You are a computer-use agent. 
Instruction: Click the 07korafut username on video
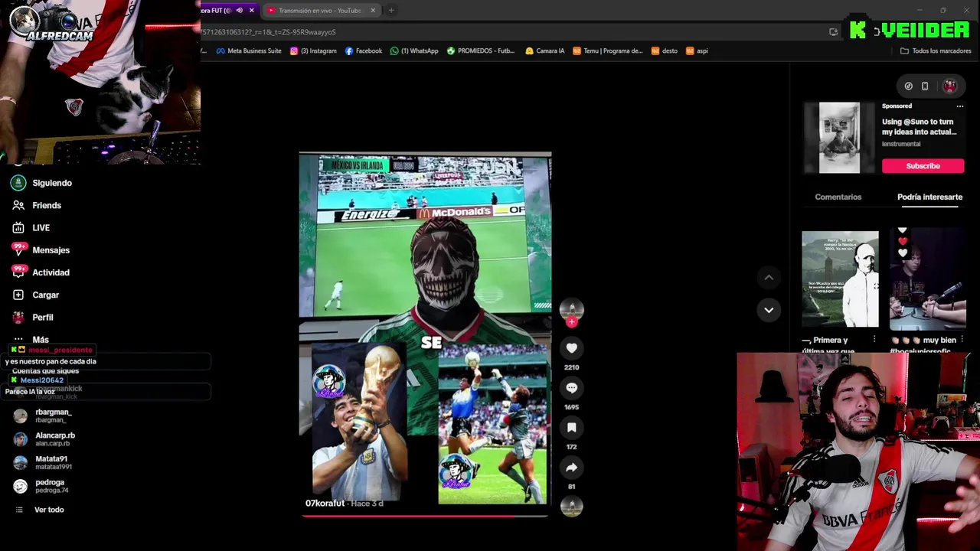[325, 503]
